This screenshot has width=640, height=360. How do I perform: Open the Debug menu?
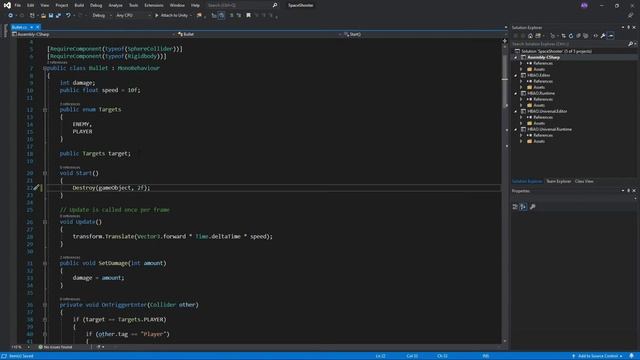96,5
